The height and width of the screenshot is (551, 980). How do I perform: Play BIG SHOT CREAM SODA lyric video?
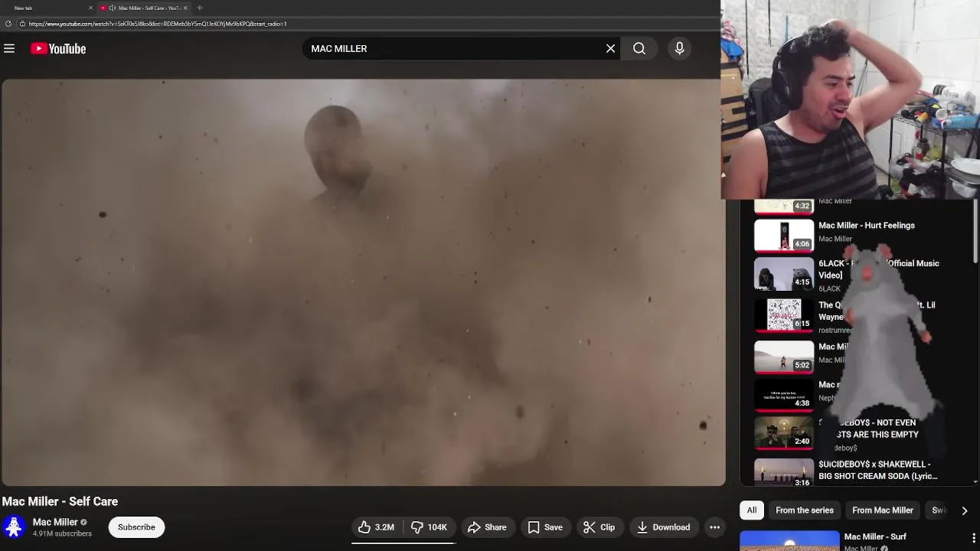[878, 470]
